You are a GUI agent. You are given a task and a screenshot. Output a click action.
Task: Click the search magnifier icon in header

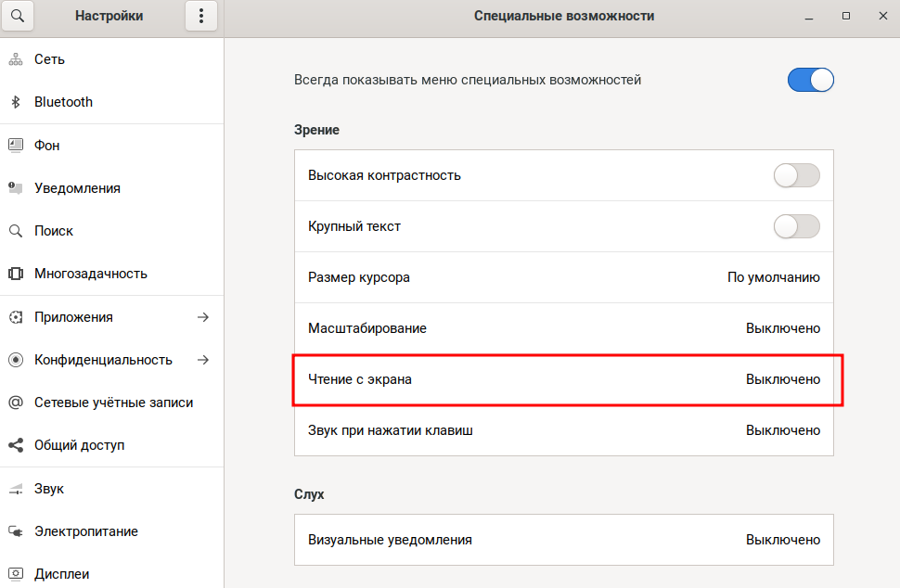coord(18,16)
